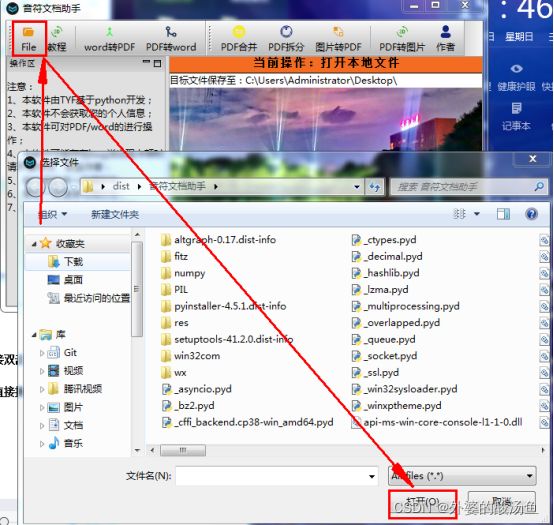Expand the 腾讯视频 library node
Viewport: 554px width, 525px height.
pyautogui.click(x=42, y=389)
